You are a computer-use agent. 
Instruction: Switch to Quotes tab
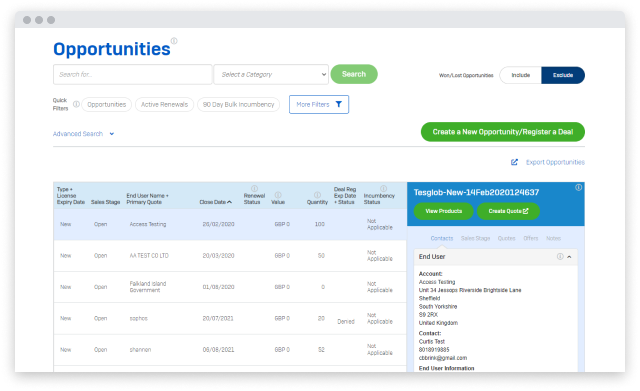tap(507, 238)
